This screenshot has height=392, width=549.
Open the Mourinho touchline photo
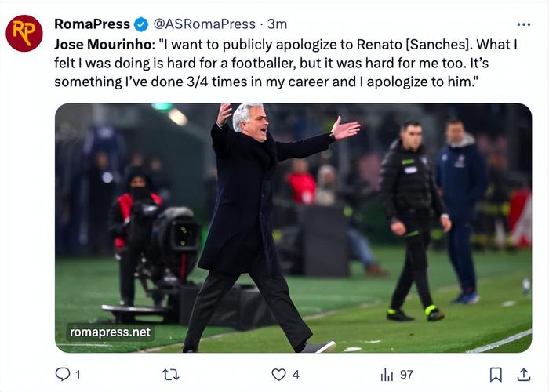point(293,228)
